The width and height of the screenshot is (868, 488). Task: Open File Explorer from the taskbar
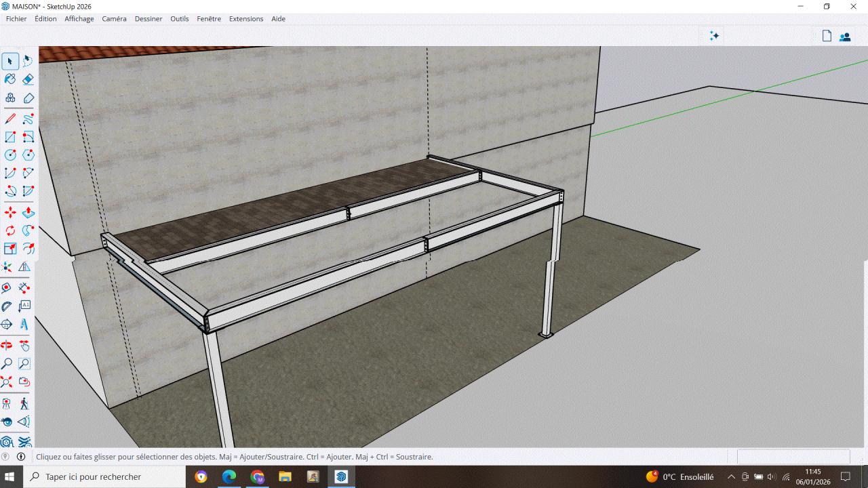pos(285,477)
